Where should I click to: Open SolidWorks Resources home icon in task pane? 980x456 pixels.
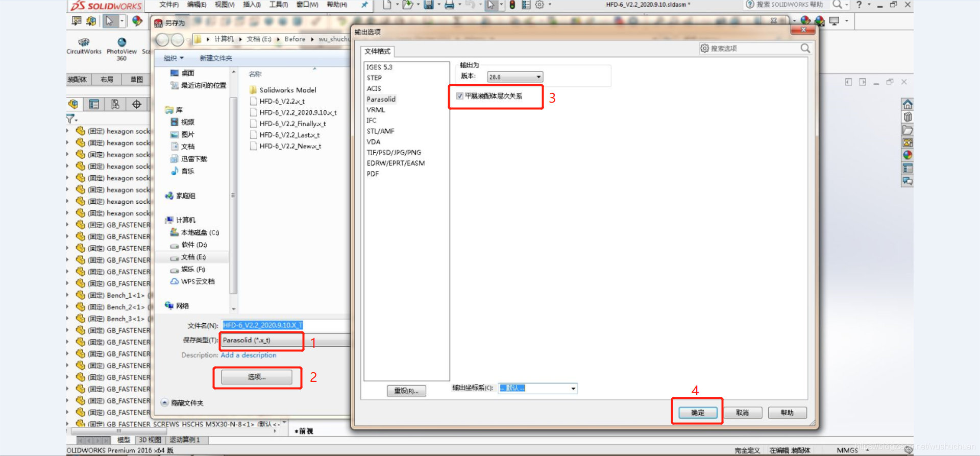pos(908,104)
